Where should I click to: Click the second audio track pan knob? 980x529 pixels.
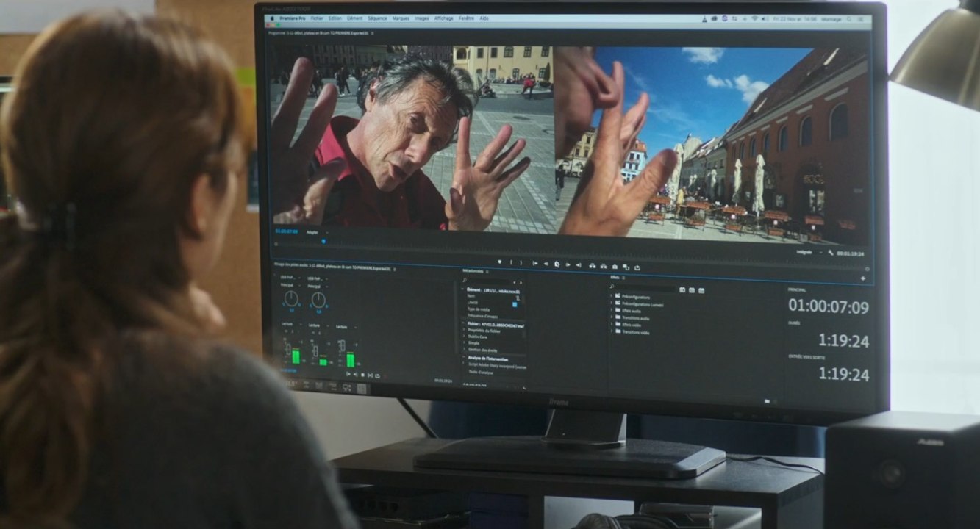pos(318,299)
